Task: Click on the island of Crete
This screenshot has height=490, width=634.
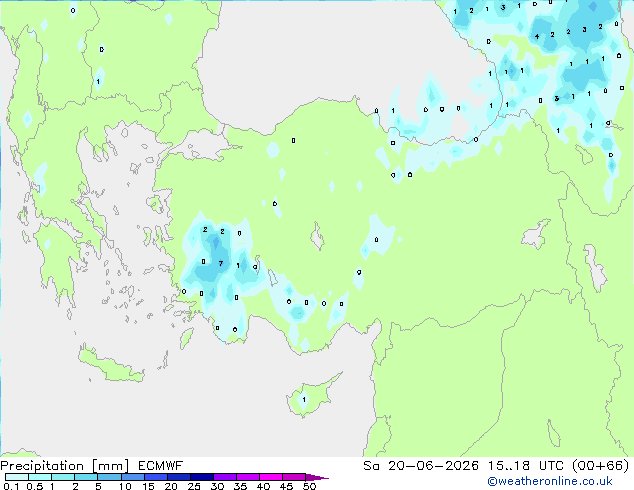Action: 111,366
